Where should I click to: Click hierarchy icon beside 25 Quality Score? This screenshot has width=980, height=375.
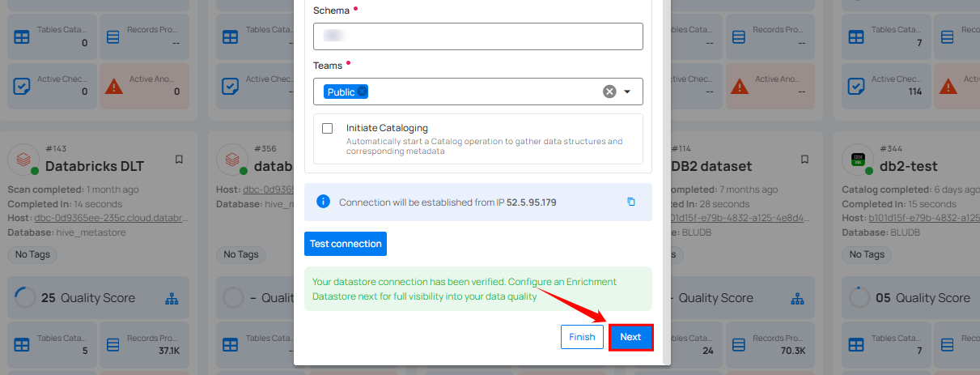(x=172, y=298)
